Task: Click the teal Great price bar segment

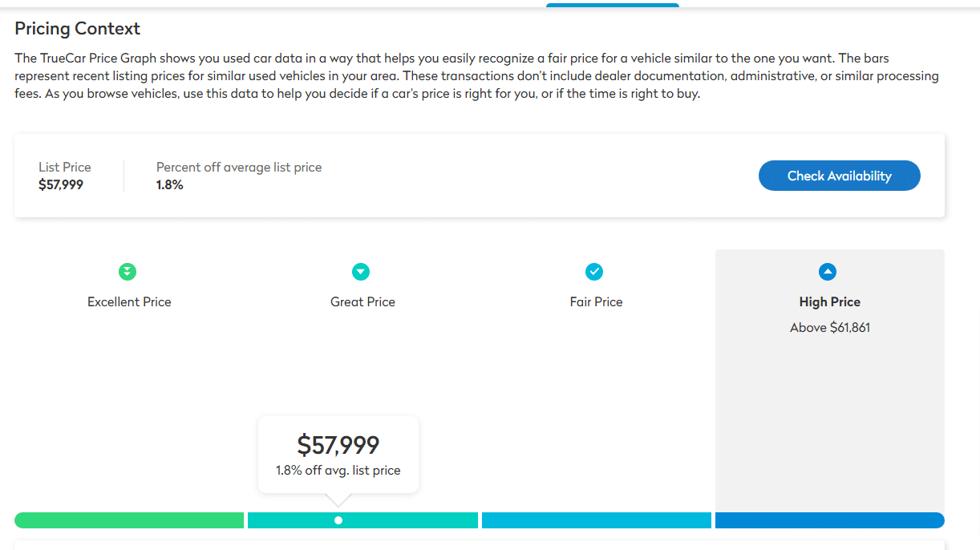Action: click(x=362, y=520)
